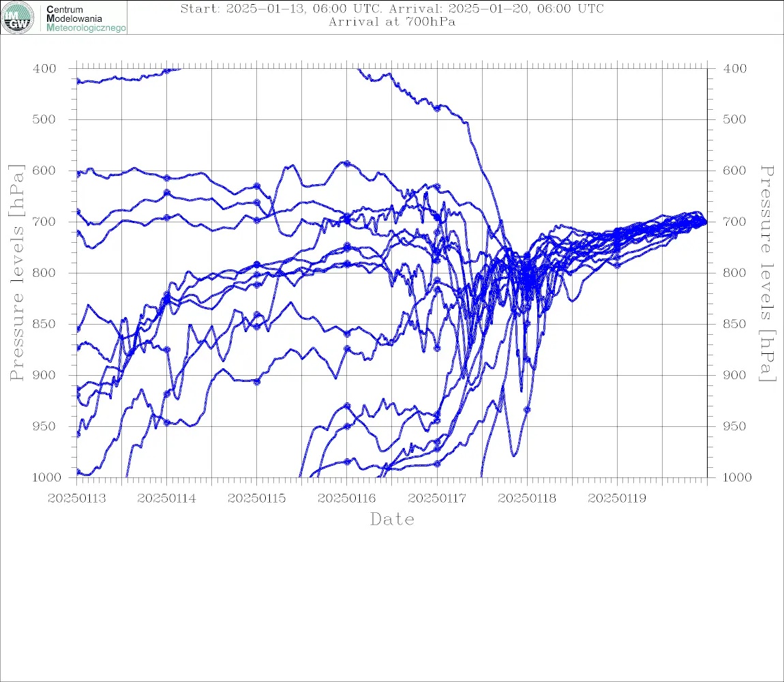Screen dimensions: 784x682
Task: Click the trajectory marker near 590 hPa on 20250116
Action: (347, 164)
